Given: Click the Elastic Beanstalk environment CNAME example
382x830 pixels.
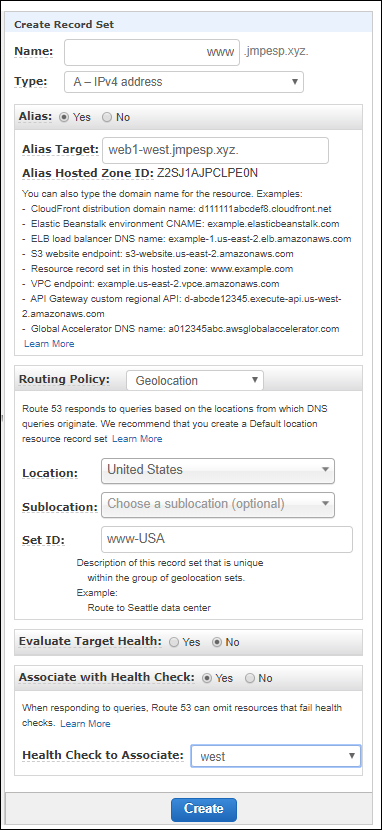Looking at the screenshot, I should (181, 223).
